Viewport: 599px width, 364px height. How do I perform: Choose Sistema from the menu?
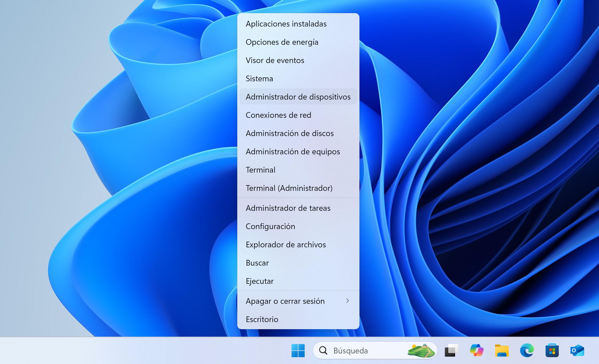coord(298,78)
